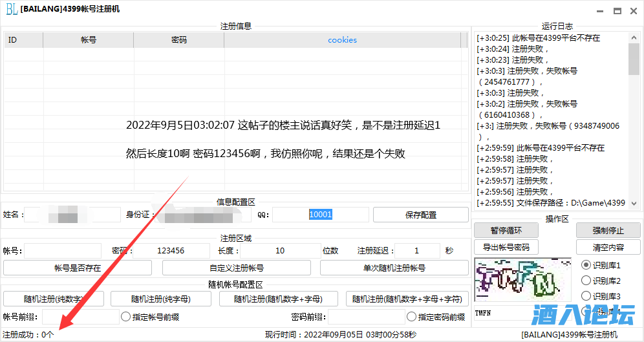Click the 运行日志 scrollbar thumb

point(634,59)
